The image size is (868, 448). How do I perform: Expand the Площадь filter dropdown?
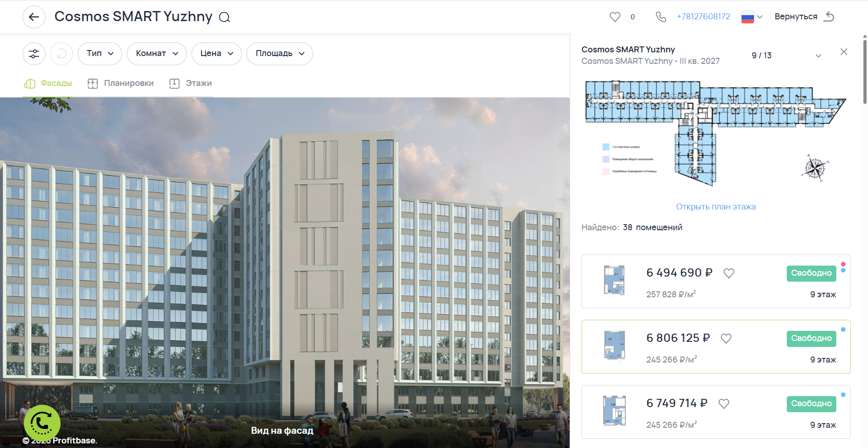tap(280, 54)
